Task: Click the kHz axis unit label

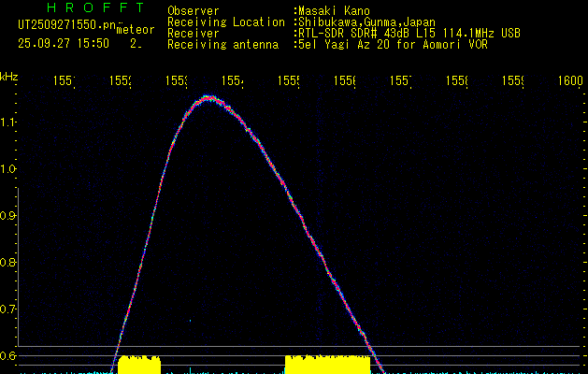Action: point(9,77)
